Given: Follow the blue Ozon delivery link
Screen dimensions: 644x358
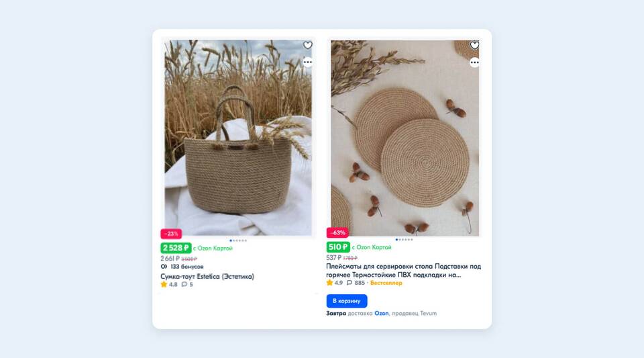Looking at the screenshot, I should click(381, 313).
